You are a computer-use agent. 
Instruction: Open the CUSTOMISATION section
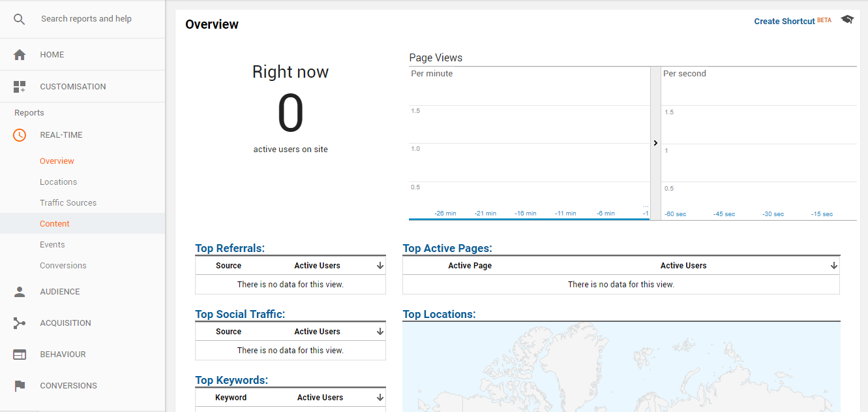tap(73, 87)
